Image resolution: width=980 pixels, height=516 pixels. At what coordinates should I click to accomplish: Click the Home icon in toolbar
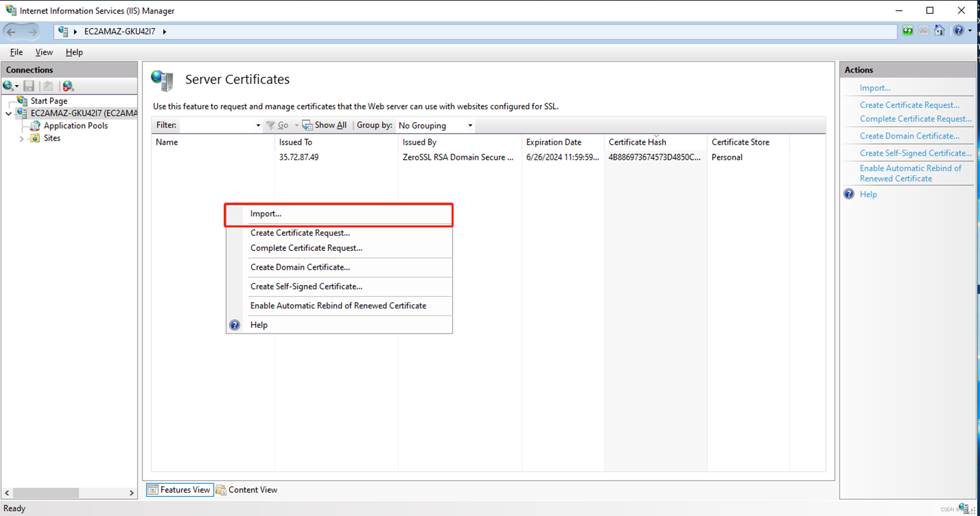(939, 31)
